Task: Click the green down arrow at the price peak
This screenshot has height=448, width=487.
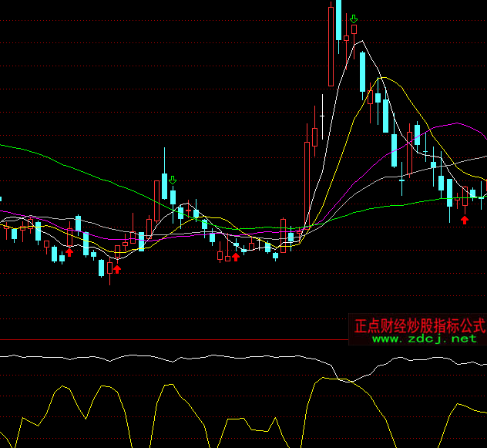Action: (x=354, y=19)
